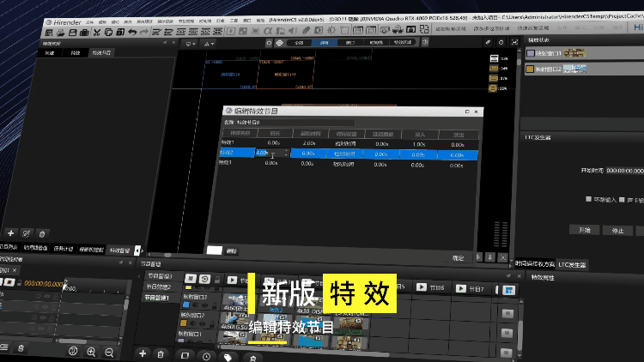Play 节目7 with its play button

point(461,288)
